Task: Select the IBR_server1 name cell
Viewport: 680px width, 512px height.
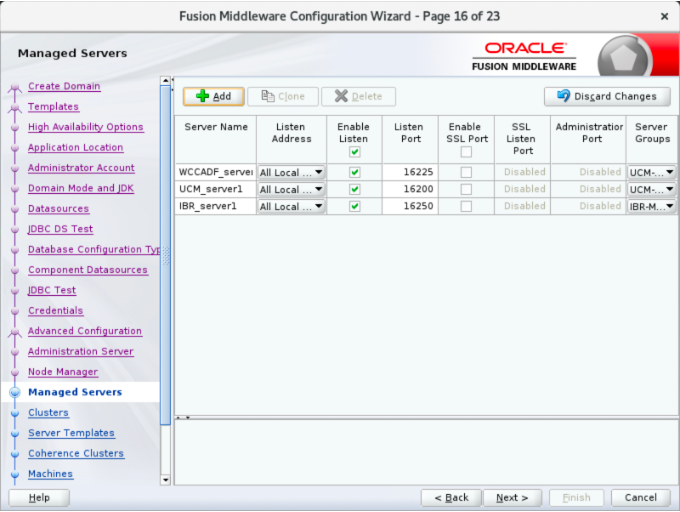Action: 216,206
